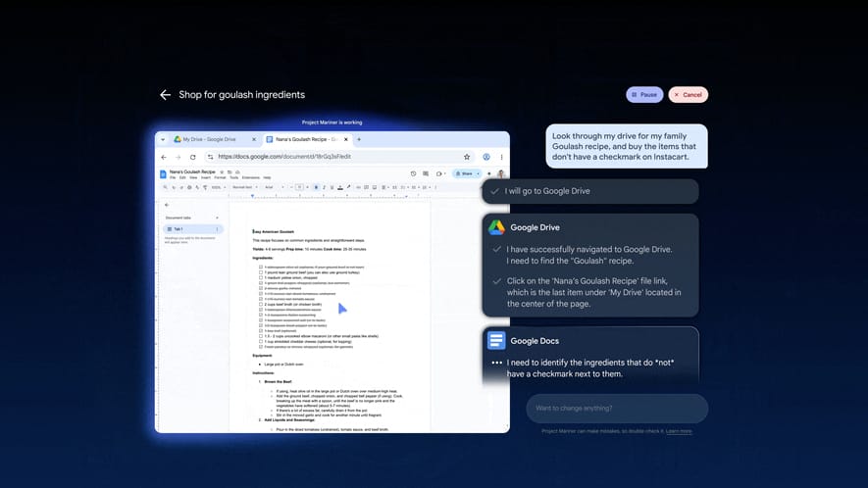Image resolution: width=868 pixels, height=488 pixels.
Task: Close the My Drive browser tab
Action: pos(254,139)
